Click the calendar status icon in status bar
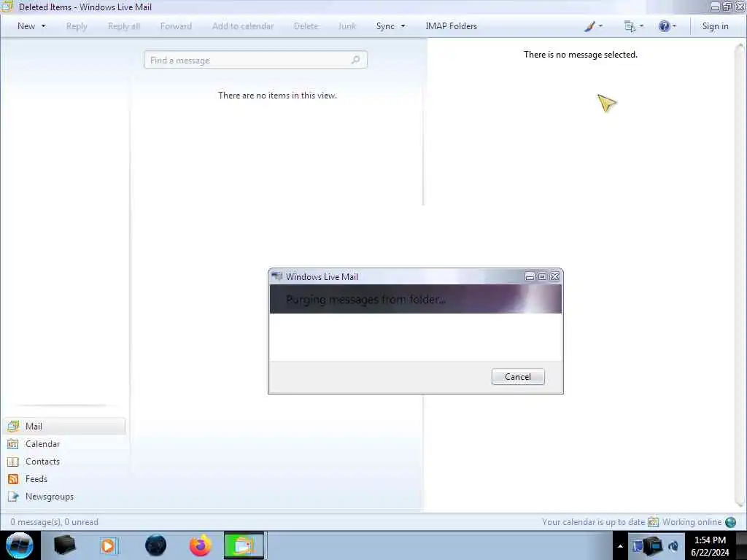 pos(653,522)
